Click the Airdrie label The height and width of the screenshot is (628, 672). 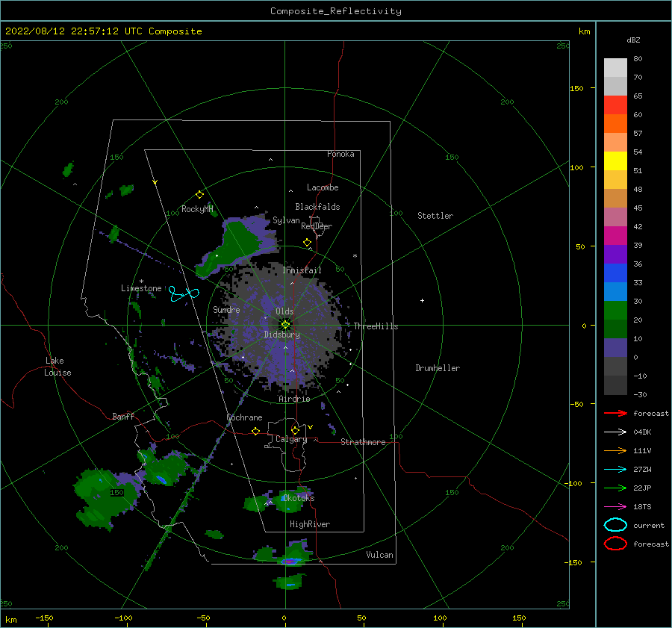(294, 399)
